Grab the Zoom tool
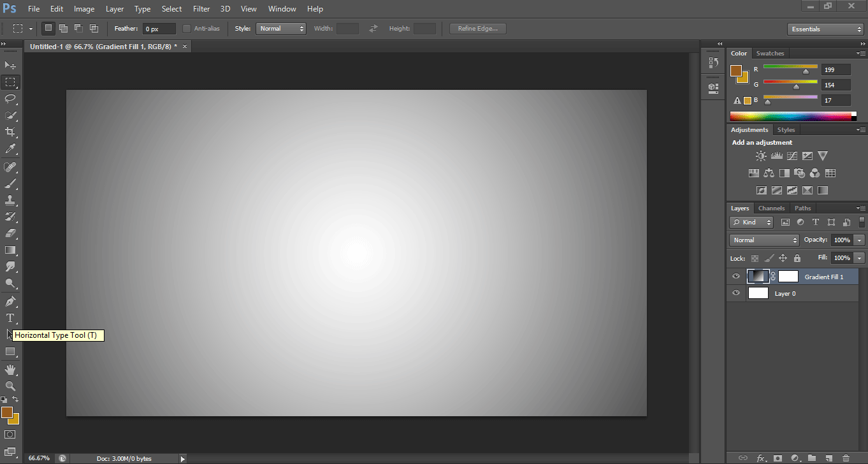 point(10,385)
